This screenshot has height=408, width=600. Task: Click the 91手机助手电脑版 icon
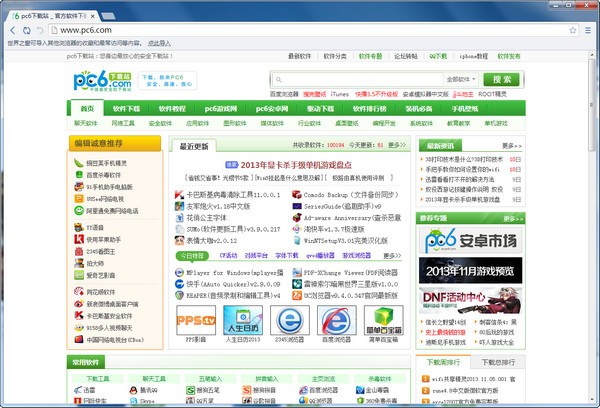click(79, 187)
